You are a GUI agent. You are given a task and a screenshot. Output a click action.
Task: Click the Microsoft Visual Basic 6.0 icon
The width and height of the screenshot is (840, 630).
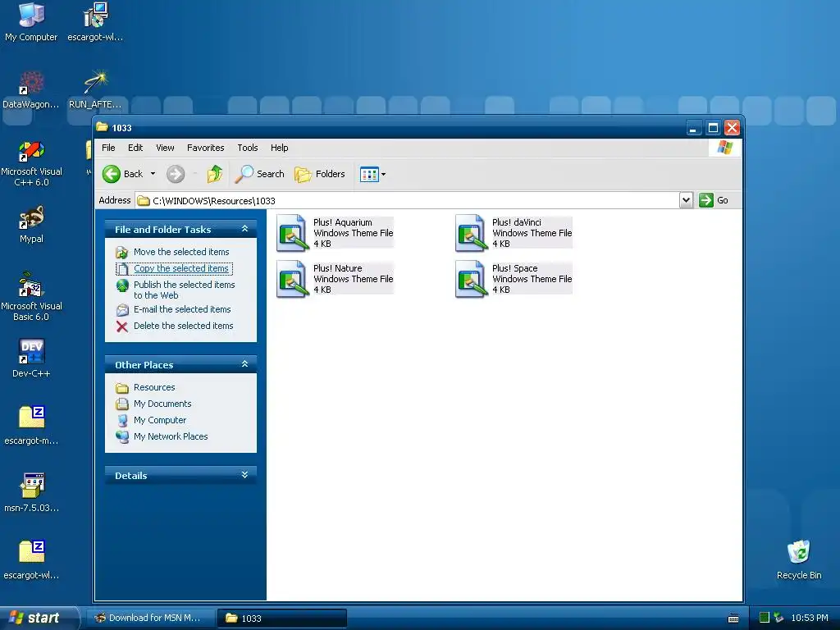(x=31, y=298)
